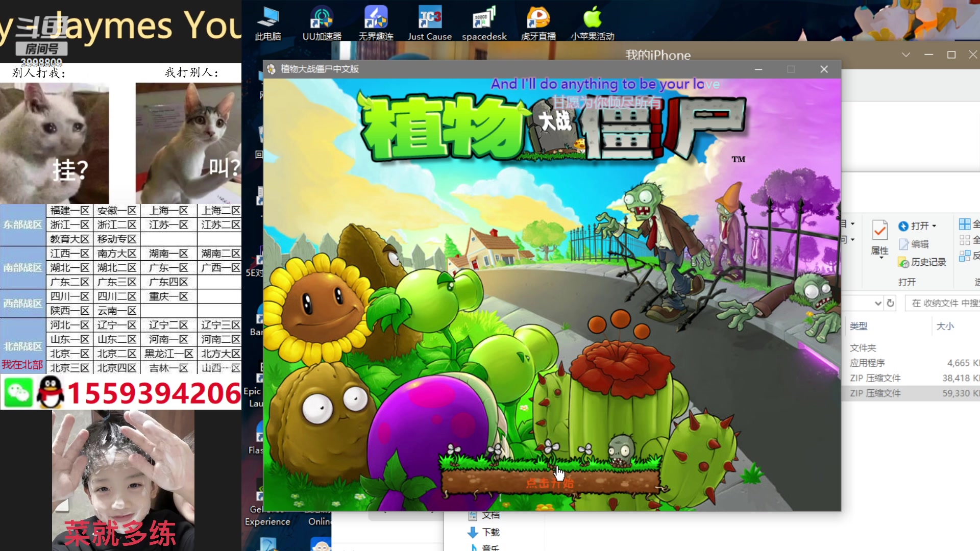The width and height of the screenshot is (980, 551).
Task: Open the 小苹果活动 desktop shortcut
Action: click(x=592, y=23)
